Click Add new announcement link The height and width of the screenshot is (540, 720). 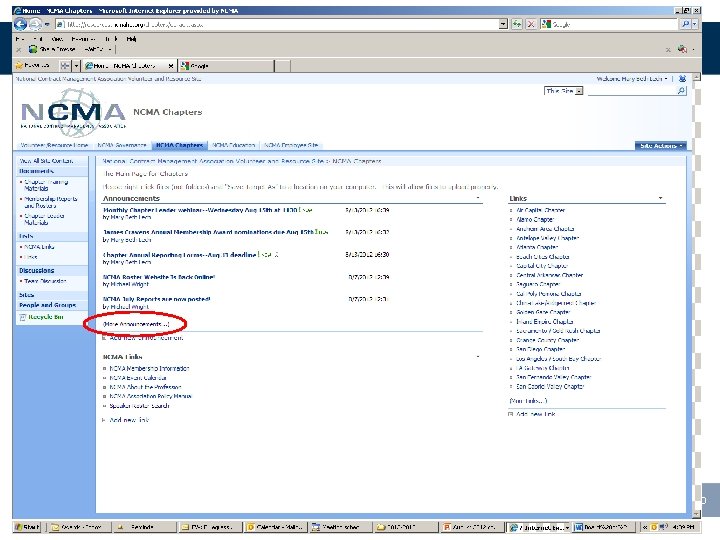click(146, 338)
